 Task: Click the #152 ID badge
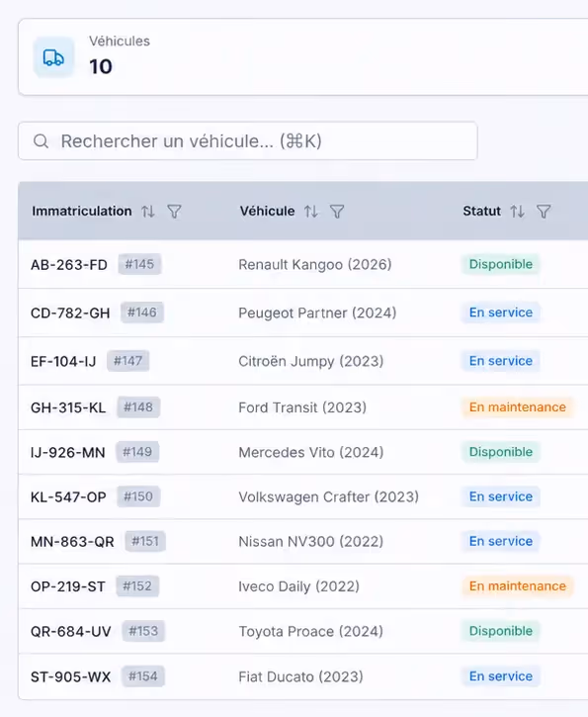[x=137, y=586]
